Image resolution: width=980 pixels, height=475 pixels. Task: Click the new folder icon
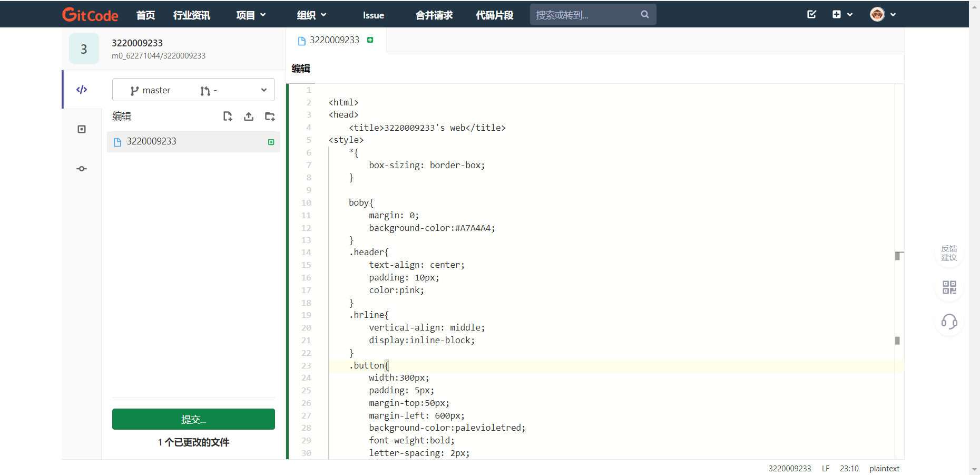point(270,117)
